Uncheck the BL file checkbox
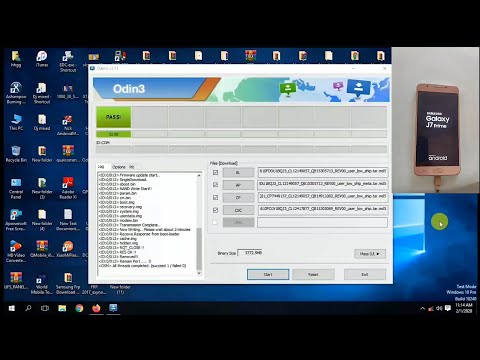Image resolution: width=480 pixels, height=360 pixels. click(x=215, y=172)
